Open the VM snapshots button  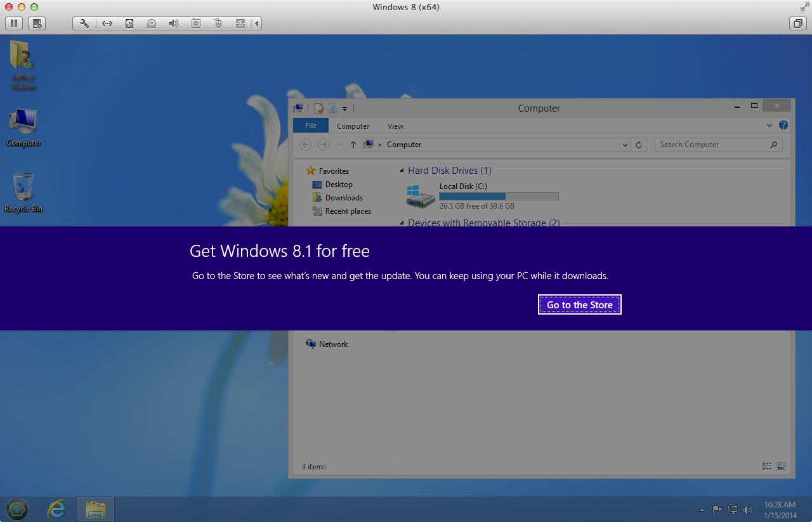(x=37, y=23)
